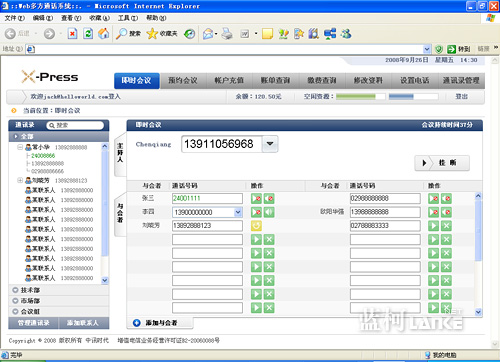Toggle speaker for 李四 on 13900000000
The width and height of the screenshot is (500, 362).
click(269, 212)
